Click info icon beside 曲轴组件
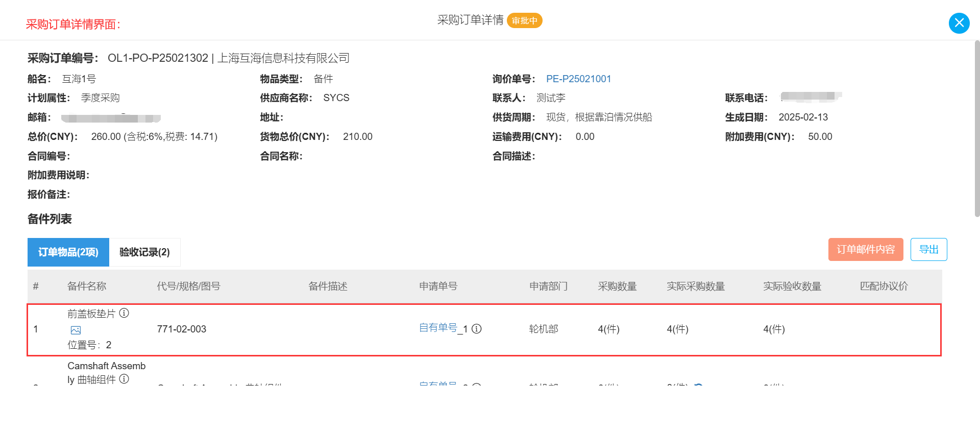Image resolution: width=980 pixels, height=431 pixels. click(x=124, y=379)
